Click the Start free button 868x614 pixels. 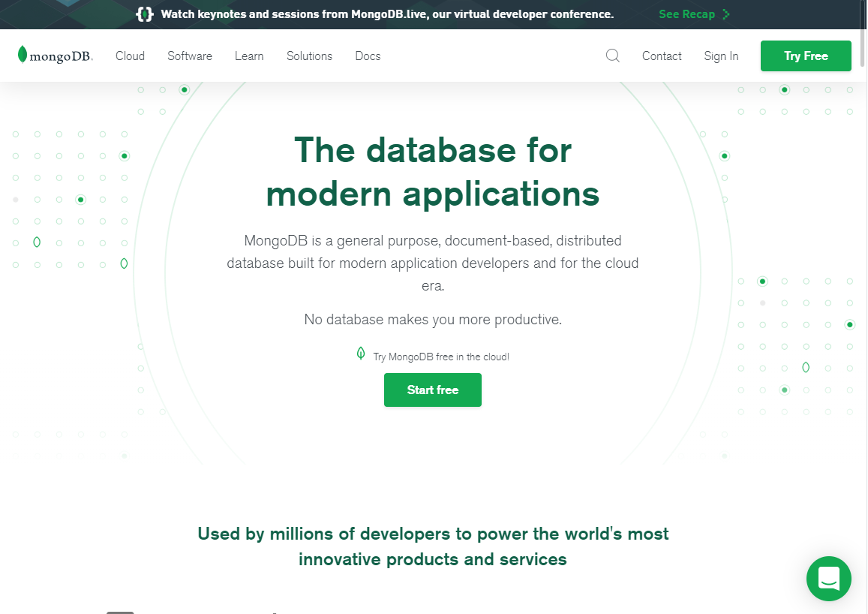coord(433,390)
